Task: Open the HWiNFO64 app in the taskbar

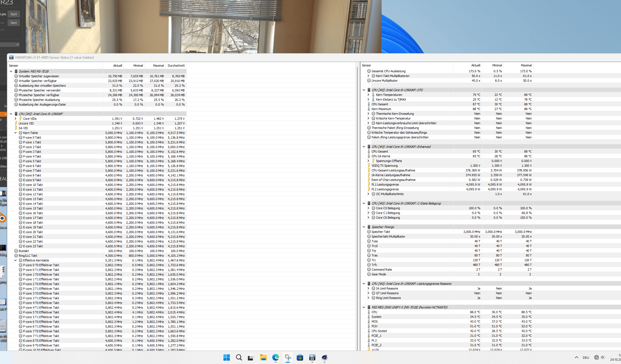Action: [x=312, y=357]
